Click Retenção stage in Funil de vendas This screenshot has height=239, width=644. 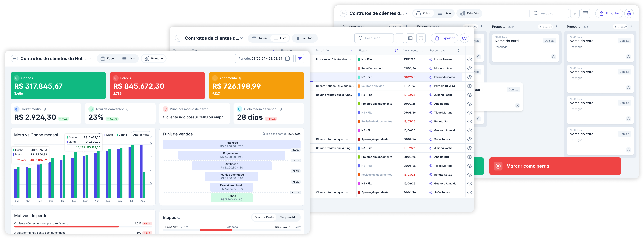pos(232,144)
